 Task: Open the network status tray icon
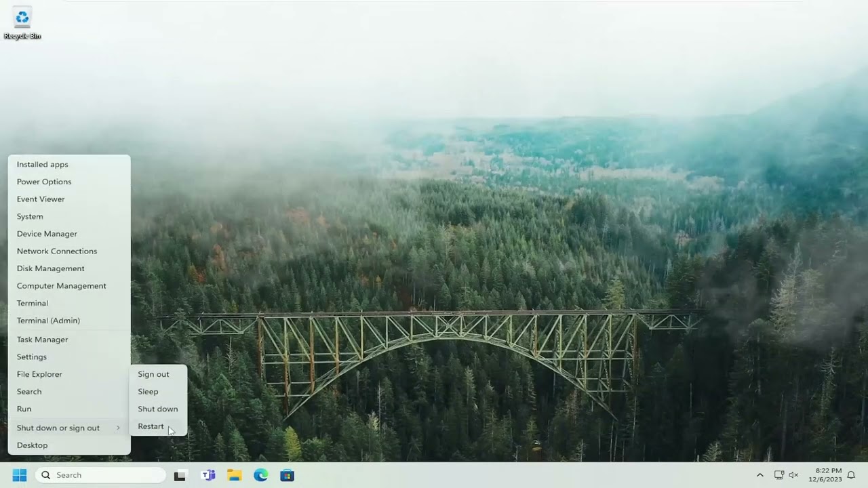point(779,475)
